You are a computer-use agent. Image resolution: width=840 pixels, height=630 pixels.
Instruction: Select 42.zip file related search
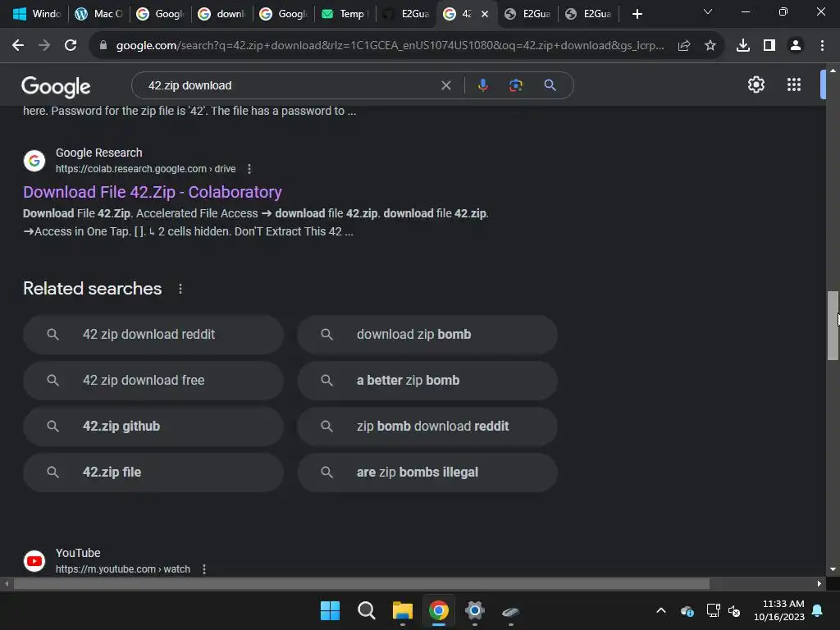coord(153,472)
